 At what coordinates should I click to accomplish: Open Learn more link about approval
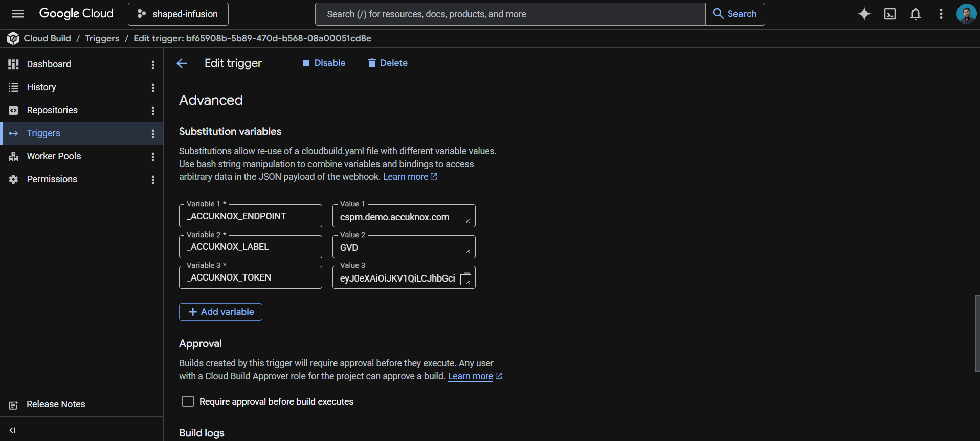pos(475,376)
